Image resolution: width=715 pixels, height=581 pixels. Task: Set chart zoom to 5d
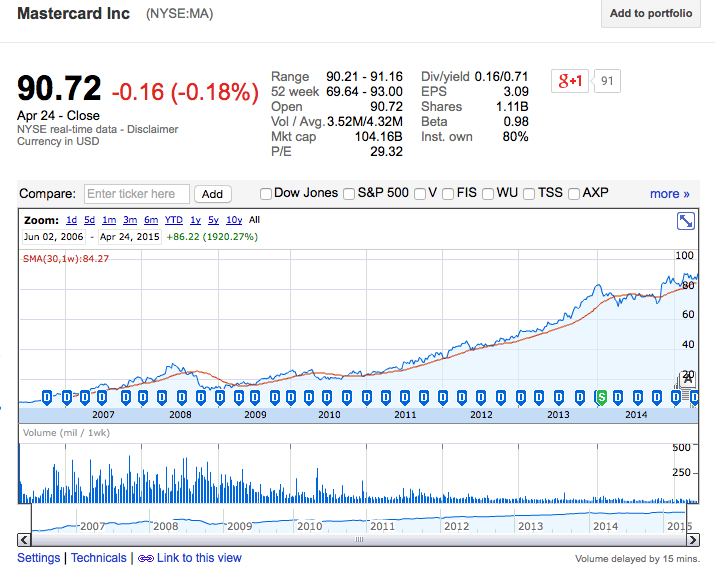(89, 220)
